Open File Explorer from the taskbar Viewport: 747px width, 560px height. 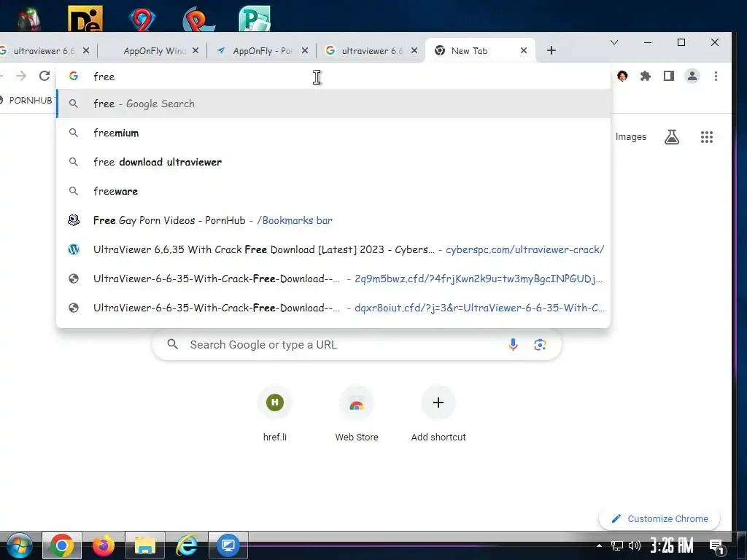pos(145,545)
